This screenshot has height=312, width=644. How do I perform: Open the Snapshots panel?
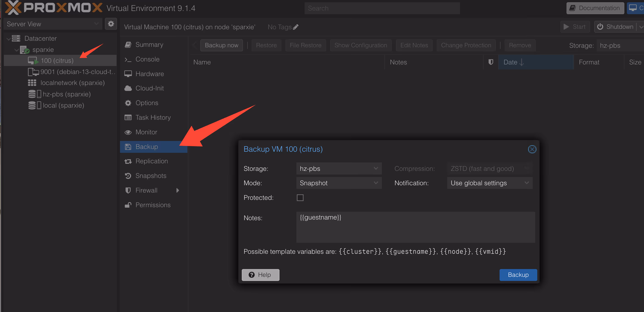tap(151, 176)
